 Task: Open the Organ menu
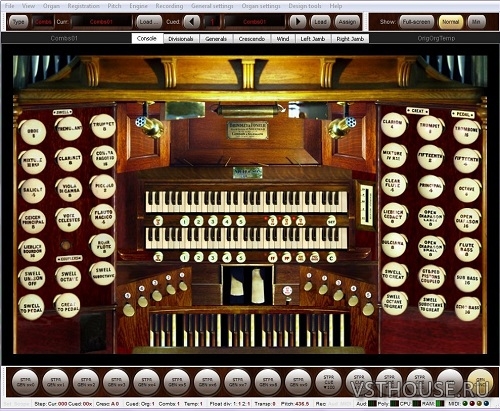click(51, 6)
